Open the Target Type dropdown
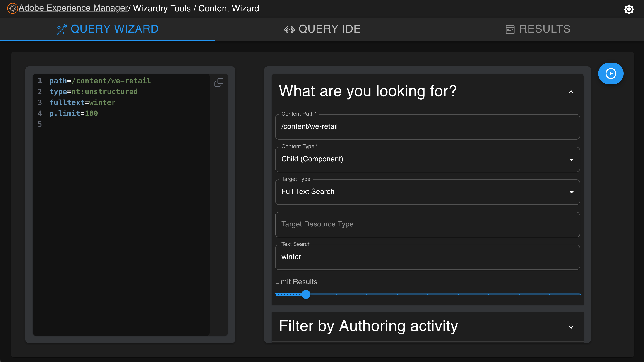Image resolution: width=644 pixels, height=362 pixels. pyautogui.click(x=427, y=192)
